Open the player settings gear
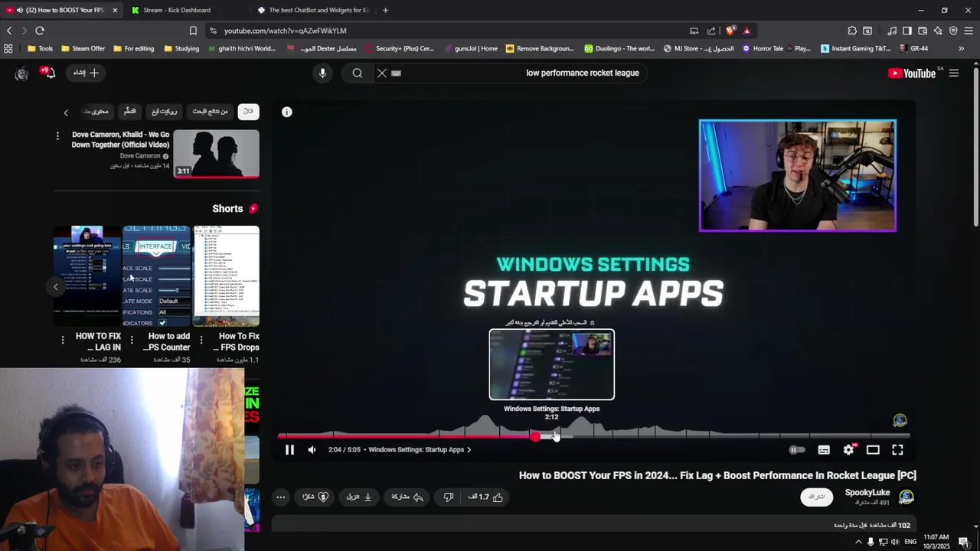Image resolution: width=980 pixels, height=551 pixels. 848,450
